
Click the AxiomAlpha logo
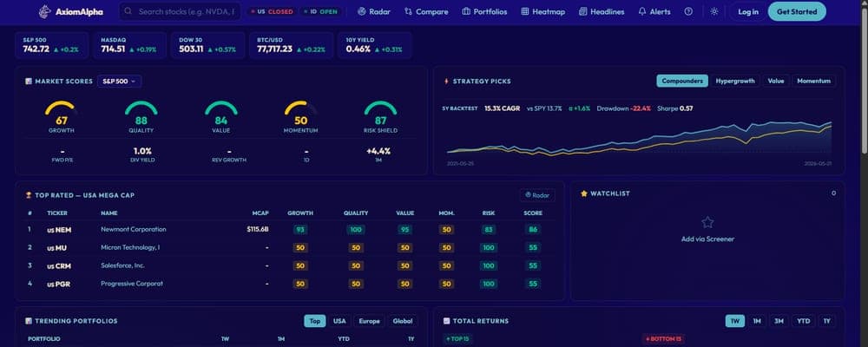tap(71, 11)
